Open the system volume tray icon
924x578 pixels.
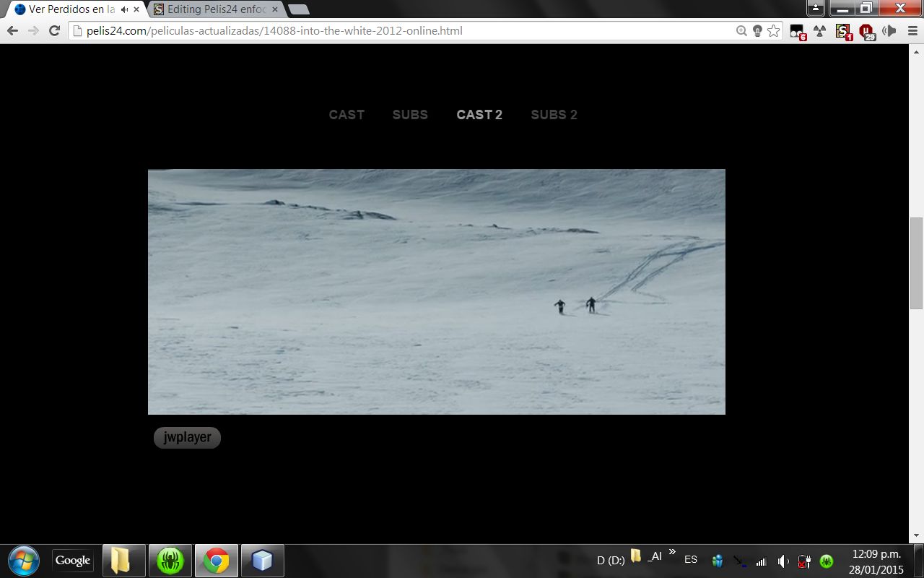point(783,561)
